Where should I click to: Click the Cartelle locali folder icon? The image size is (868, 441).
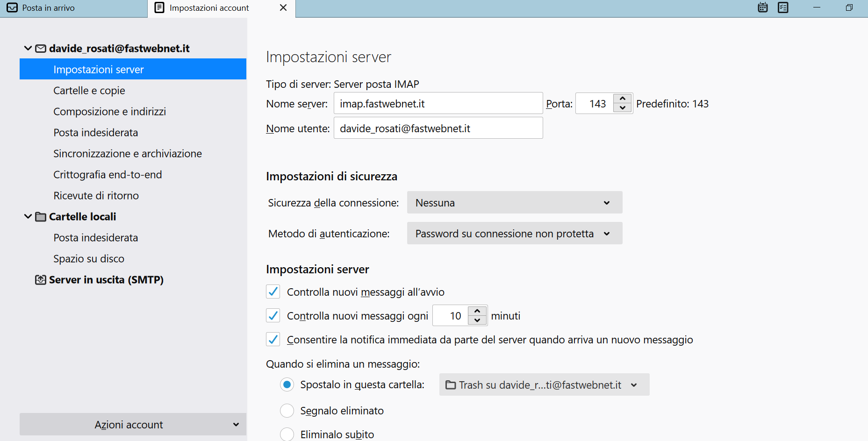(x=41, y=217)
